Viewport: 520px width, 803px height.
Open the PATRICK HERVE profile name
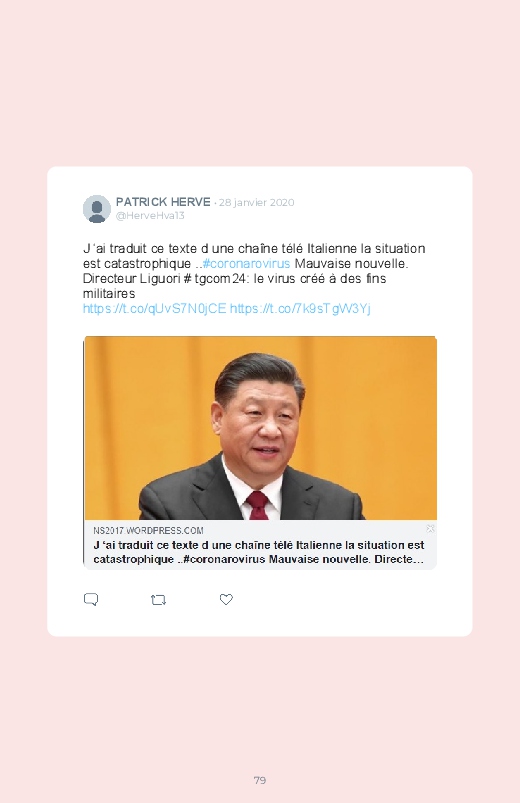[163, 202]
